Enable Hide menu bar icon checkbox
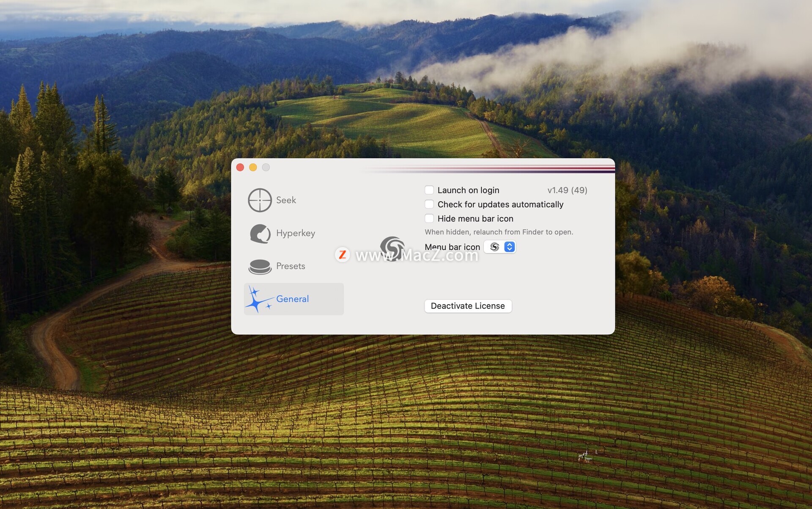This screenshot has height=509, width=812. tap(429, 218)
